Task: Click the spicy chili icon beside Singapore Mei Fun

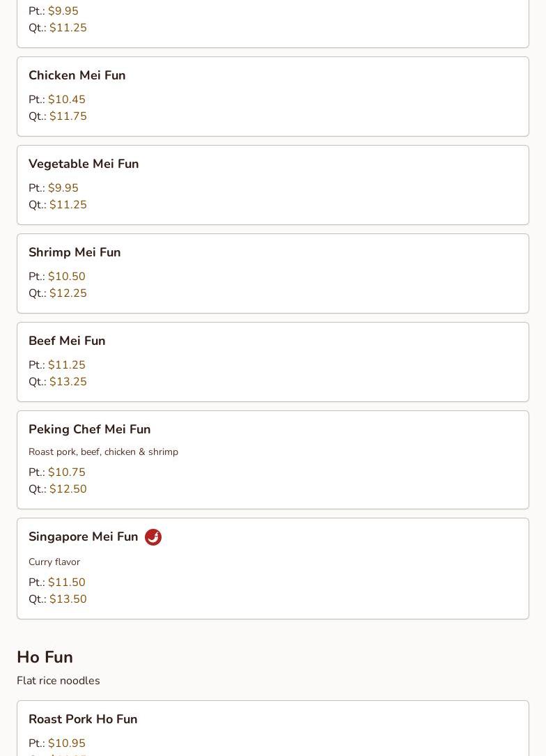Action: tap(153, 537)
